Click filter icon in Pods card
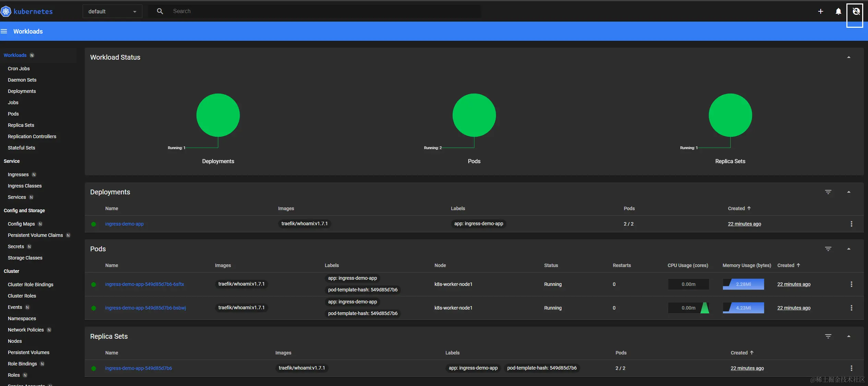This screenshot has width=868, height=386. (x=828, y=249)
